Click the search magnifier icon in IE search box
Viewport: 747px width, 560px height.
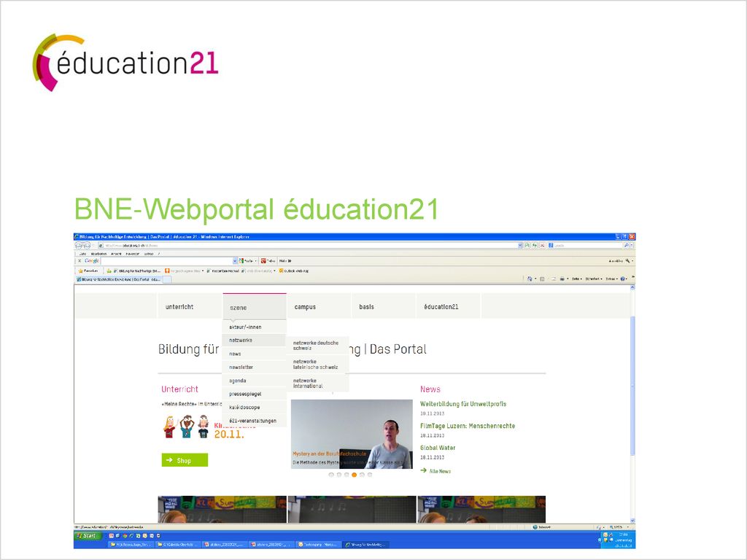(x=626, y=246)
